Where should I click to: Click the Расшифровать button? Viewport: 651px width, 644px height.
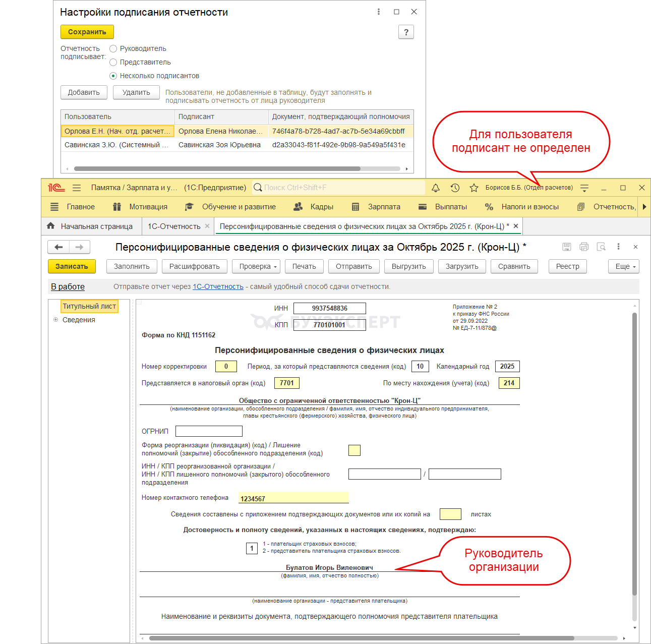point(195,266)
